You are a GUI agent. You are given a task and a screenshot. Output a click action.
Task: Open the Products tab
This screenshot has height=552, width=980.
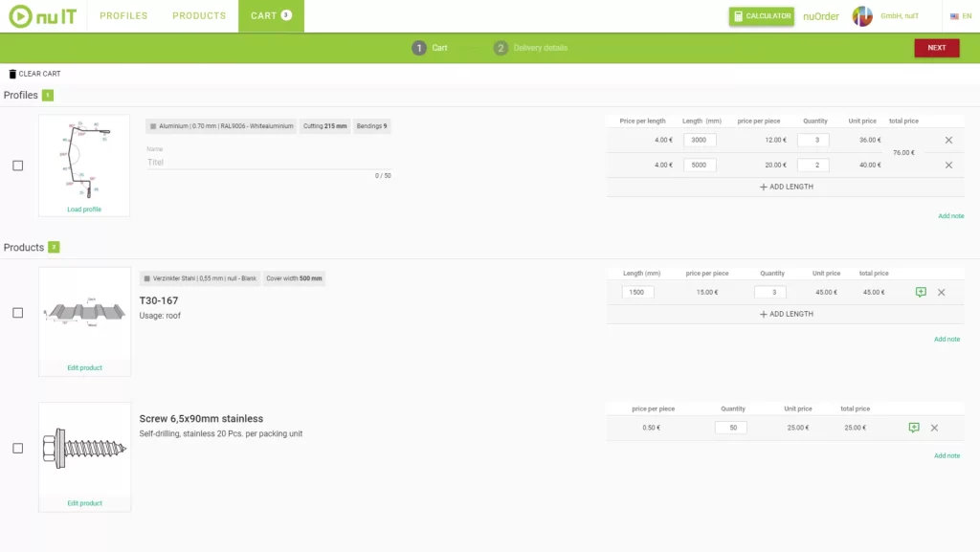point(199,16)
